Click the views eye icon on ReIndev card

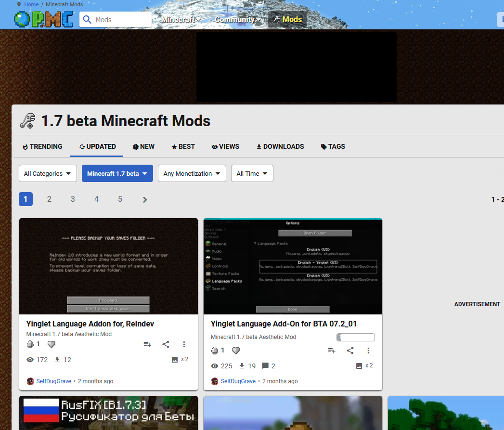(x=30, y=360)
